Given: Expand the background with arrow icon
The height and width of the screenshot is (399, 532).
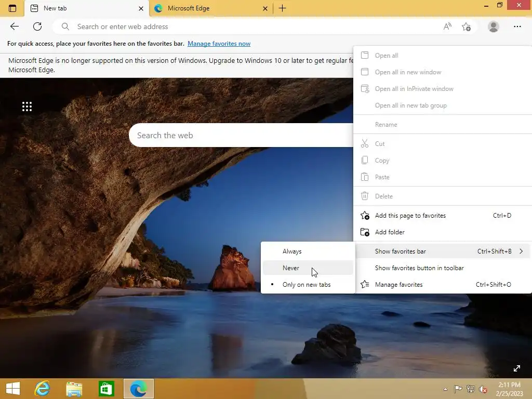Looking at the screenshot, I should (x=517, y=368).
